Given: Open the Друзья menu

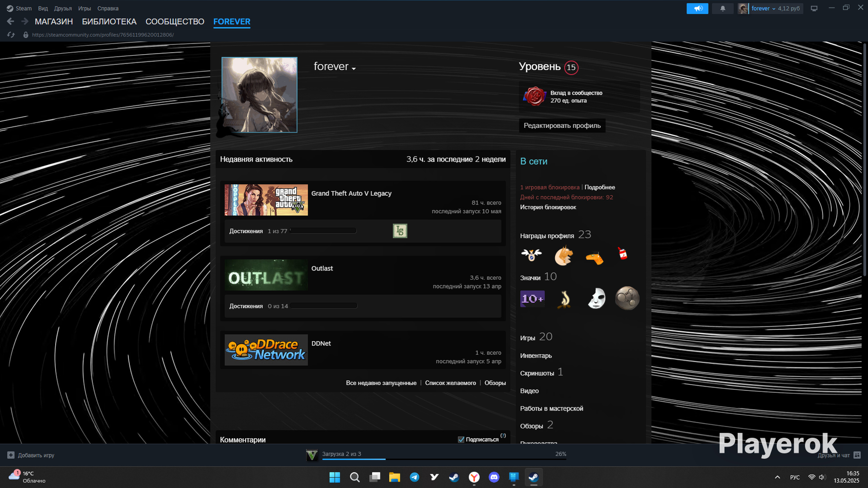Looking at the screenshot, I should [x=63, y=8].
